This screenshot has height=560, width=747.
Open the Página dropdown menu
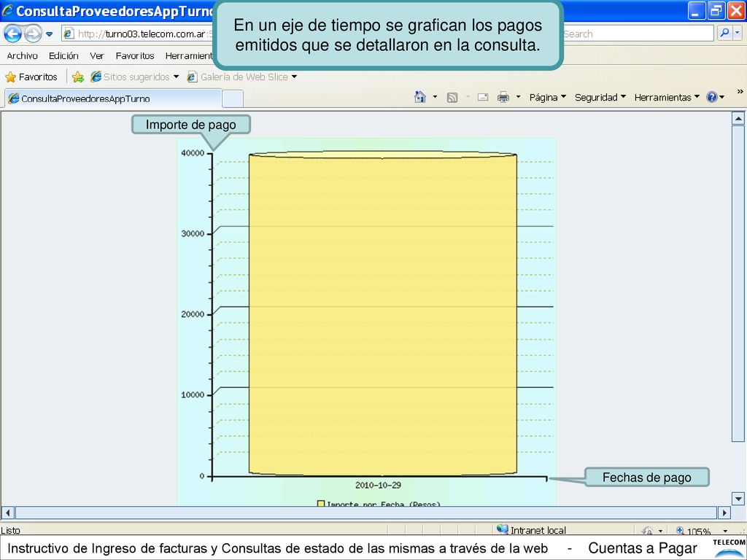548,97
